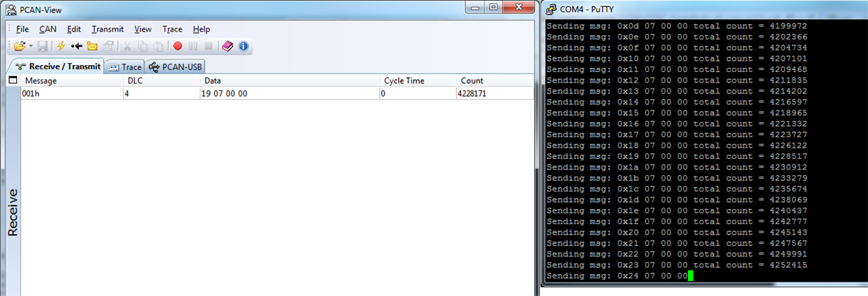
Task: Open the Edit menu
Action: point(74,29)
